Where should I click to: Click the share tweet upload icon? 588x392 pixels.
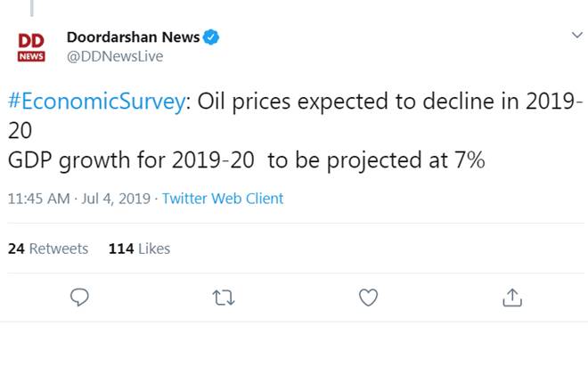pos(512,297)
